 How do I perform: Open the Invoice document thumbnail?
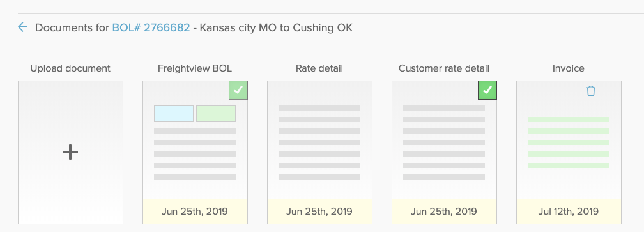[569, 140]
